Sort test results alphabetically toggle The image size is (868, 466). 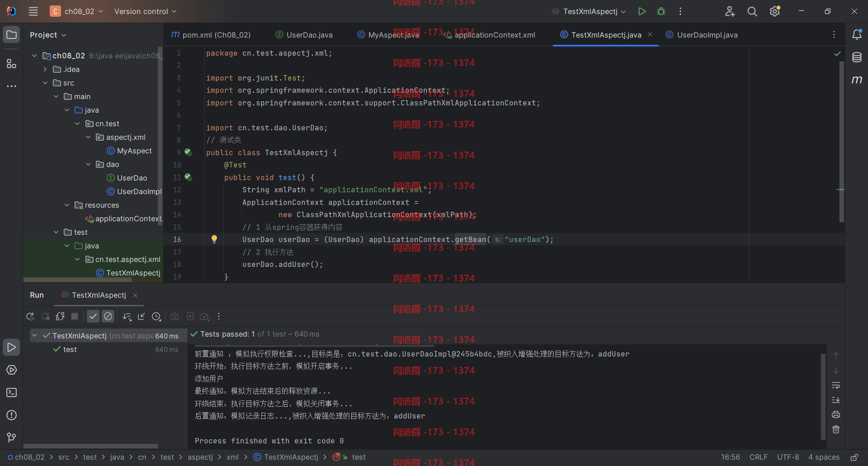click(127, 317)
